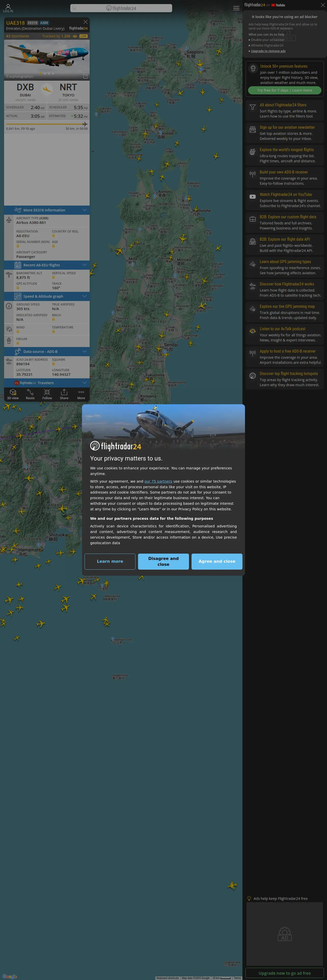Collapse the Recent A6-EEU flights section
Viewport: 327px width, 980px height.
[47, 265]
